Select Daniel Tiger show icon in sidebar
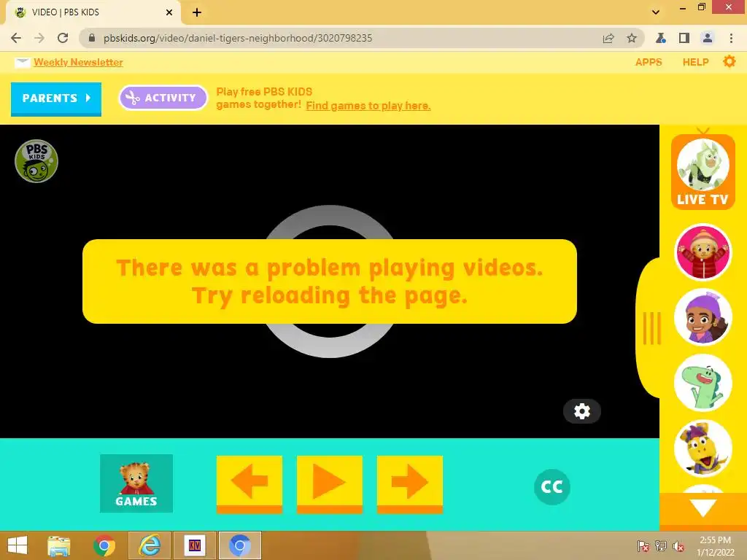 click(x=703, y=252)
